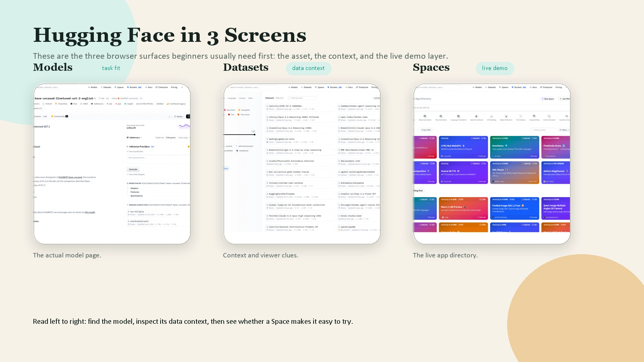This screenshot has width=644, height=362.
Task: Select the Video Generation category icon
Action: pyautogui.click(x=425, y=117)
